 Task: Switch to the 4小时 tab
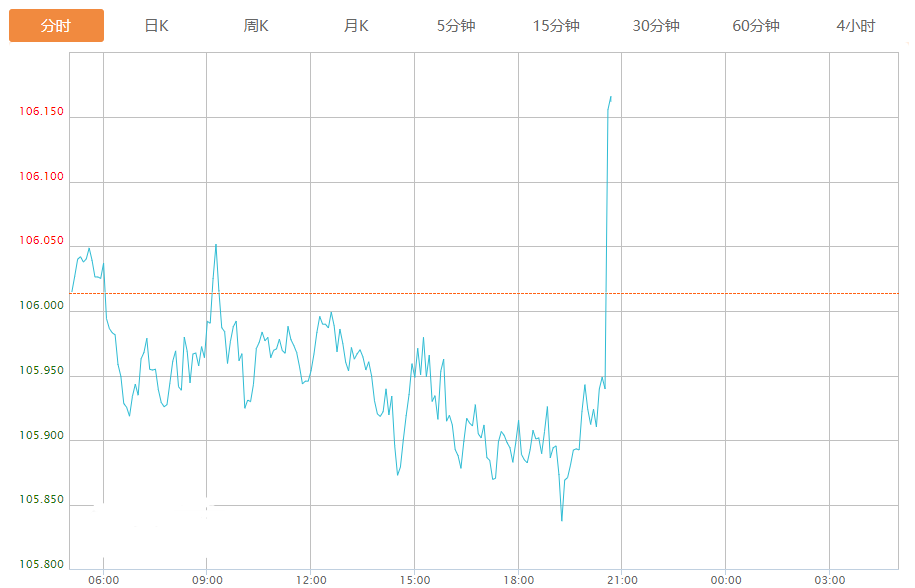pos(856,26)
